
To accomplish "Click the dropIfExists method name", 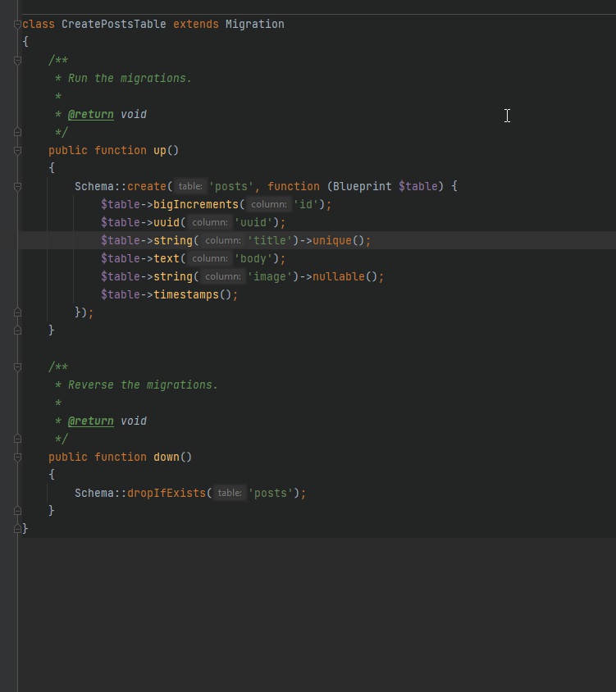I will (167, 493).
